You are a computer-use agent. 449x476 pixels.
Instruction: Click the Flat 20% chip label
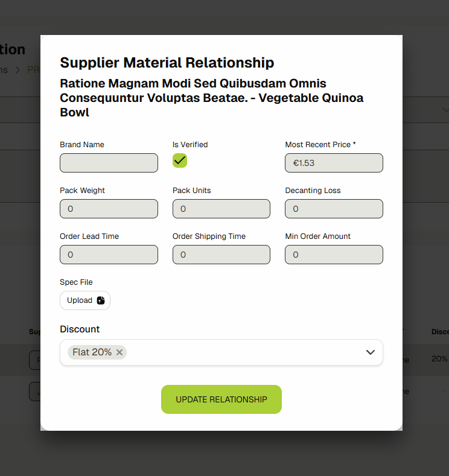pyautogui.click(x=92, y=352)
